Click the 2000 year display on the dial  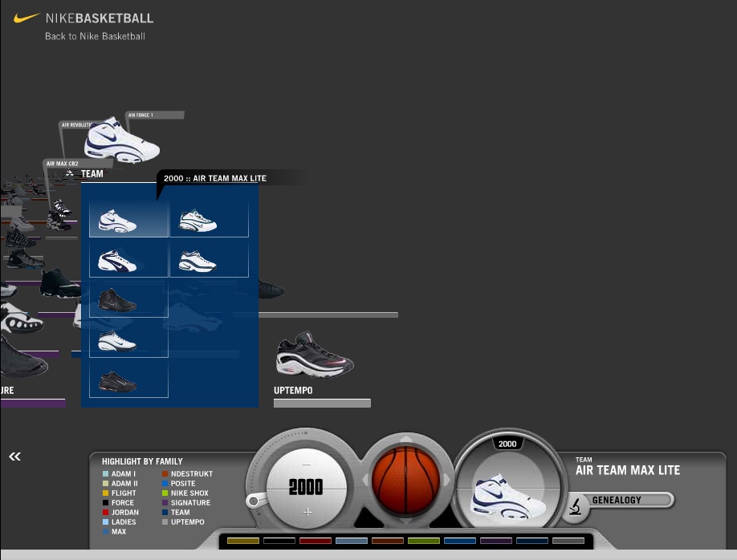(x=306, y=487)
